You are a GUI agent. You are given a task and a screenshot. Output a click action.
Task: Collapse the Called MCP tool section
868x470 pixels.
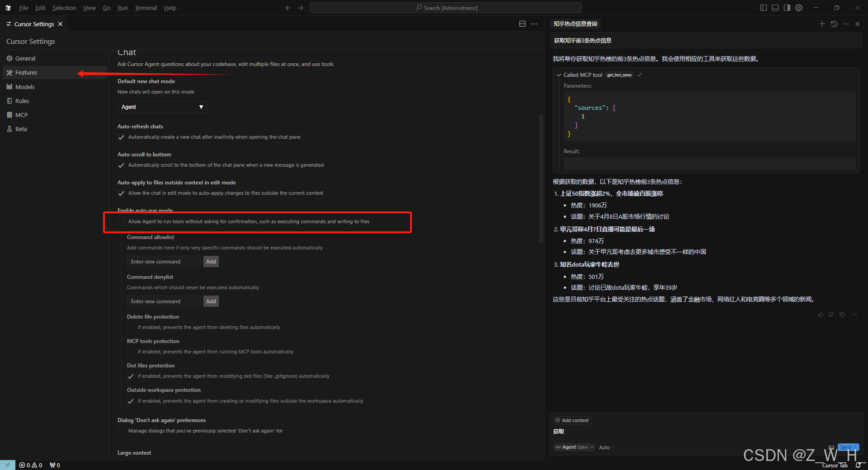click(559, 75)
